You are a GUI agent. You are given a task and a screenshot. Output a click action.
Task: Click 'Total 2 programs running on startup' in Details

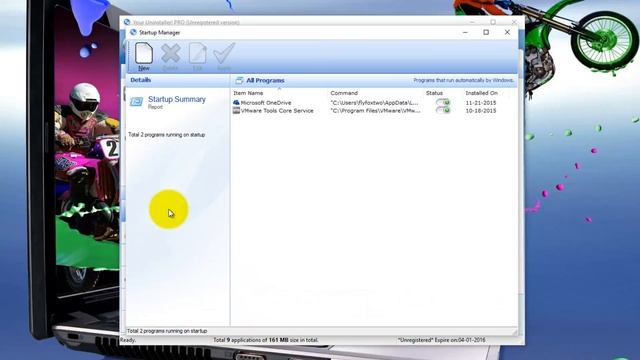(x=167, y=135)
